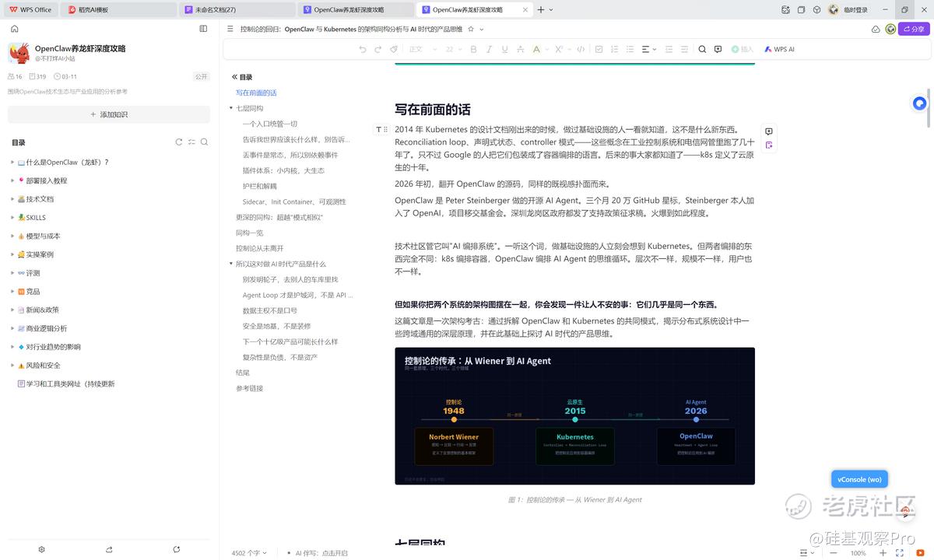Insert inline code block
Viewport: 934px width, 560px height.
point(581,49)
